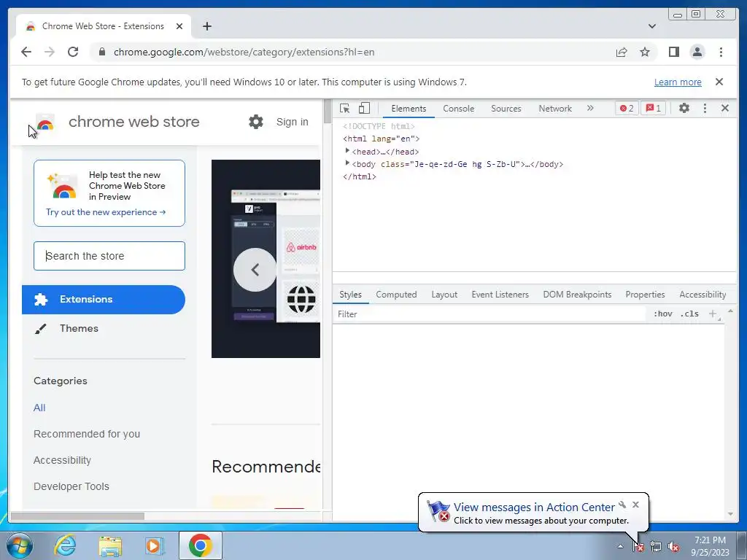Select Extensions in the sidebar
Image resolution: width=747 pixels, height=560 pixels.
(x=104, y=299)
